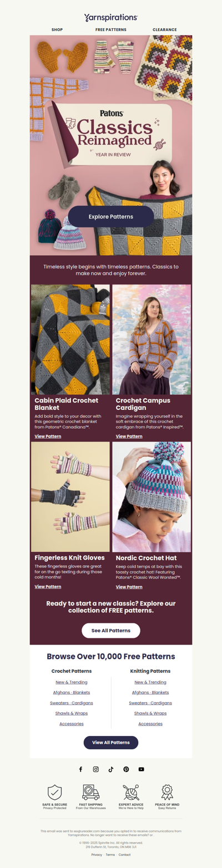
Task: Click the View All Patterns button
Action: (x=111, y=743)
